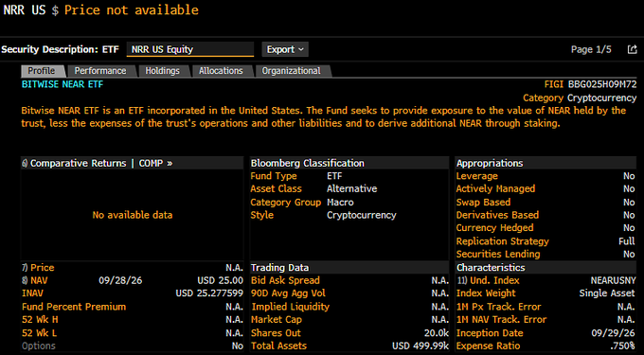Click the Leverage row
This screenshot has width=644, height=355.
546,176
